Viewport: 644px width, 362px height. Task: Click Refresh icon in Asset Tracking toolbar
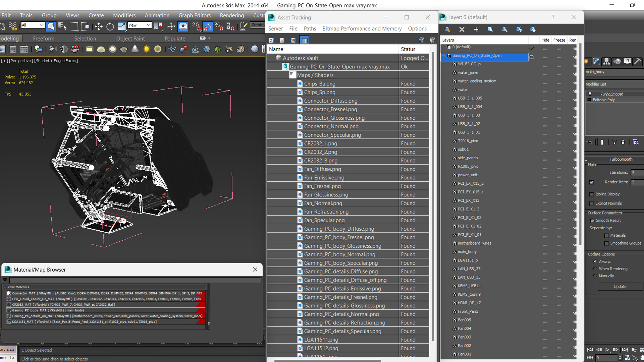(x=271, y=40)
